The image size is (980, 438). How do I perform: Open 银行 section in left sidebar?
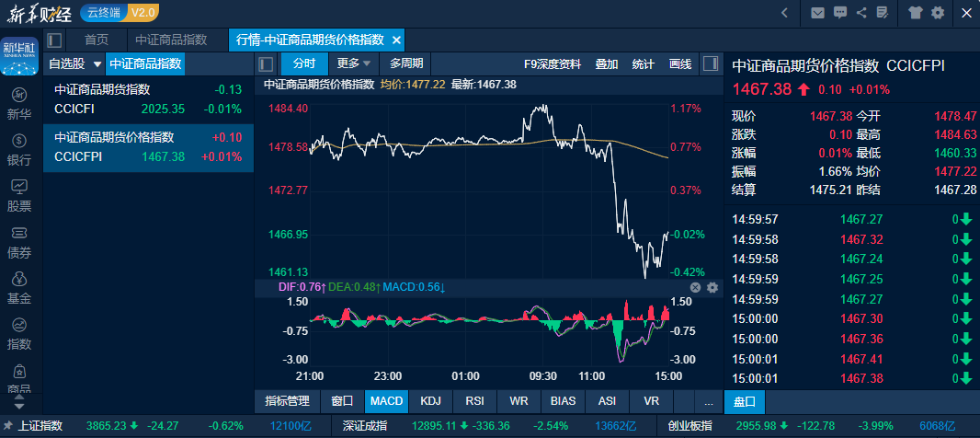(x=19, y=150)
